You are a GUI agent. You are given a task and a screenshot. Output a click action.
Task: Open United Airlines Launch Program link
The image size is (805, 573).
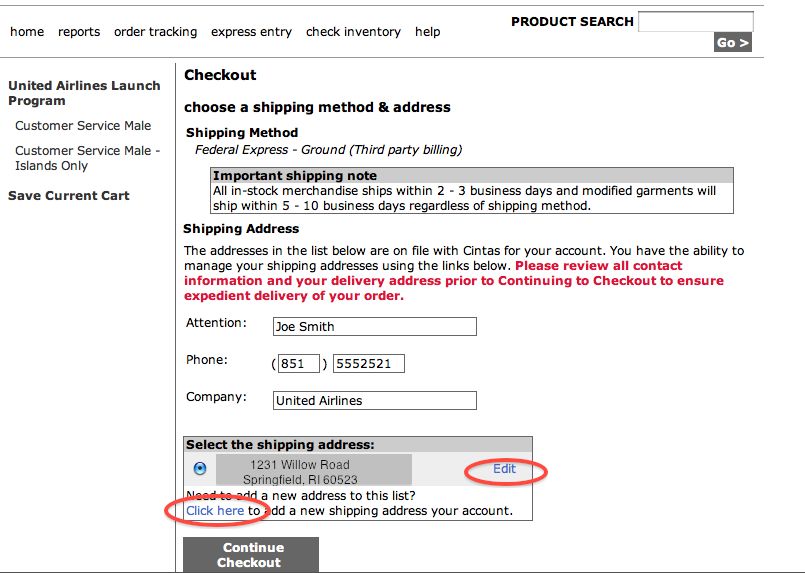tap(84, 93)
